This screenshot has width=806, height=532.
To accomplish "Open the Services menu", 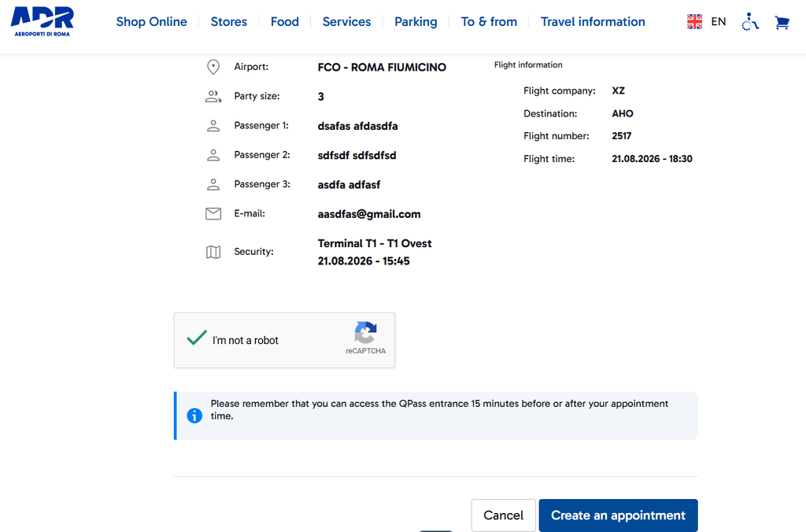I will (346, 21).
